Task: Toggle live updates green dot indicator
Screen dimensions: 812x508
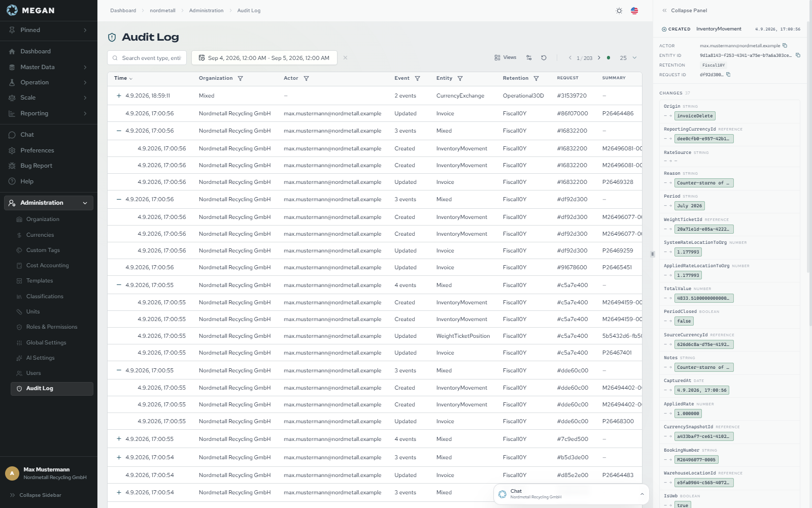Action: (x=608, y=58)
